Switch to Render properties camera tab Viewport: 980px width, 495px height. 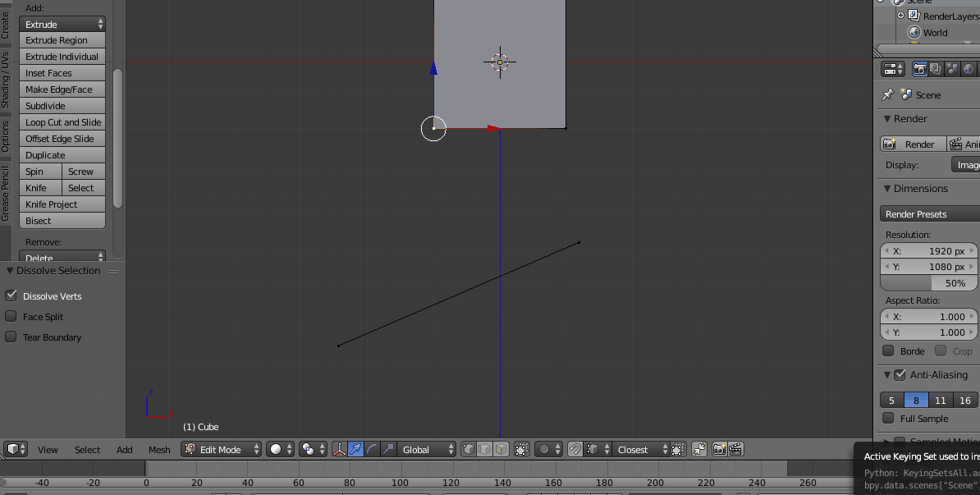[919, 69]
